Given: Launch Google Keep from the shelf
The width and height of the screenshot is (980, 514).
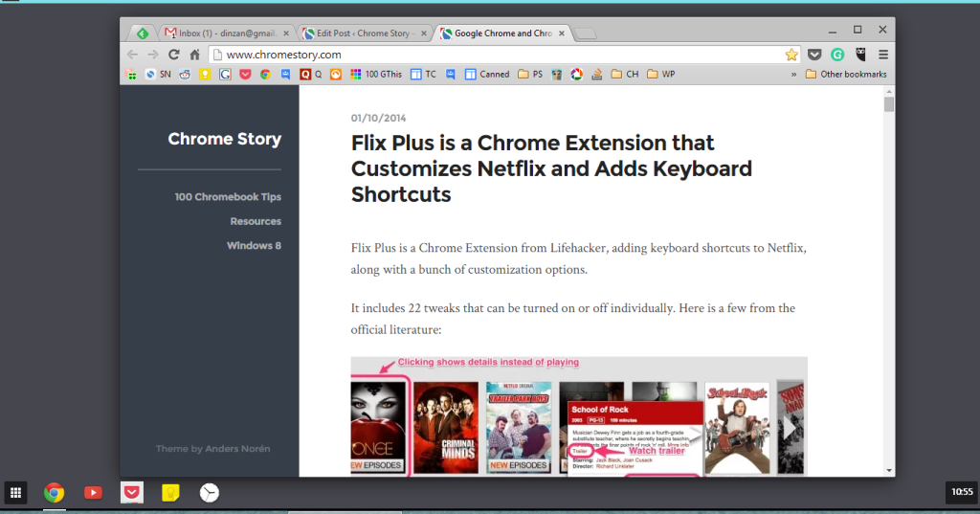Looking at the screenshot, I should pos(170,493).
